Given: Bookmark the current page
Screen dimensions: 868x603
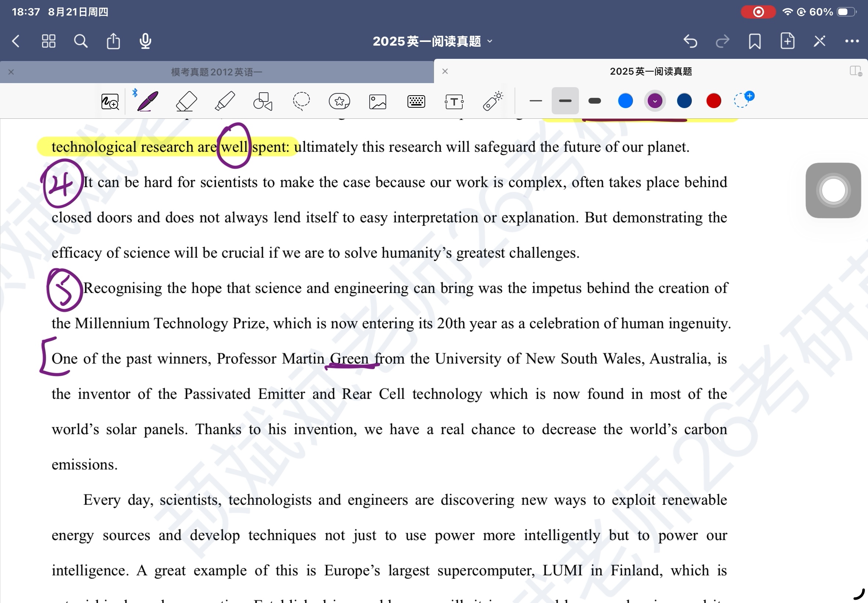Looking at the screenshot, I should 755,41.
